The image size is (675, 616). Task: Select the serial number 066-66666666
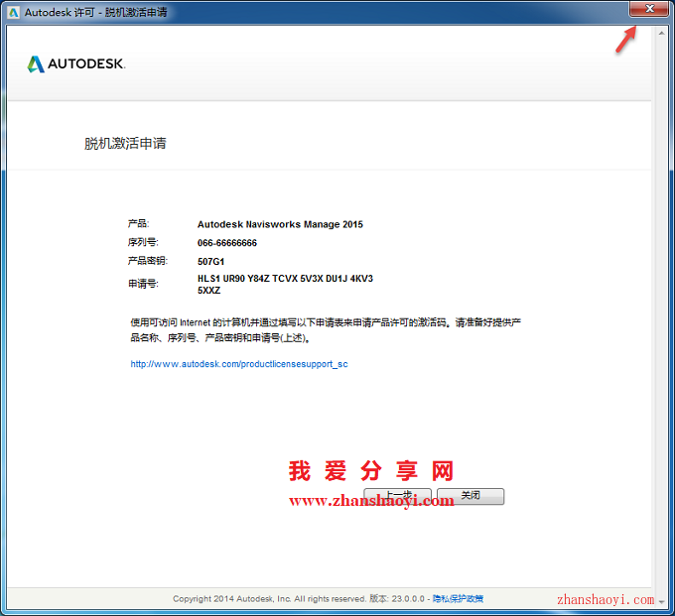click(227, 243)
